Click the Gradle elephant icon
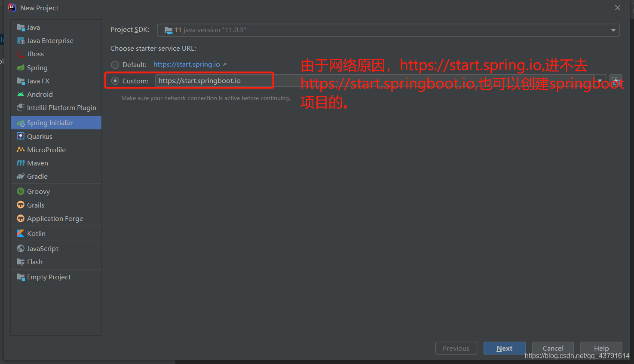 [x=21, y=176]
